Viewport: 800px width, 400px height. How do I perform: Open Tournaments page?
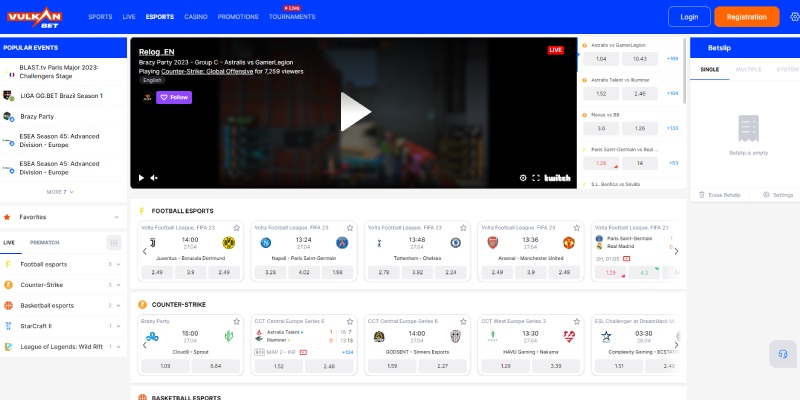[292, 17]
